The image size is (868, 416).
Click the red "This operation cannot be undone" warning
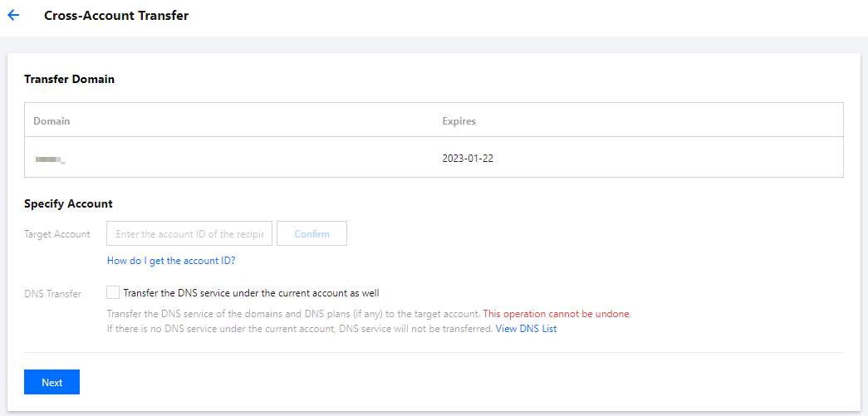[x=557, y=315]
